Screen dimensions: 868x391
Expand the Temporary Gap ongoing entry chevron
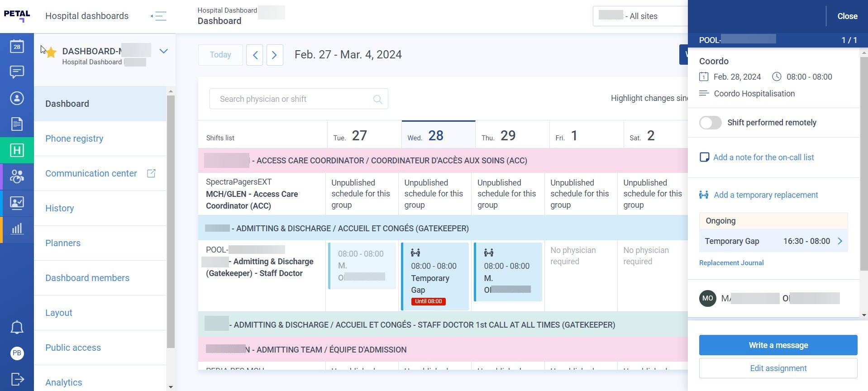(840, 241)
